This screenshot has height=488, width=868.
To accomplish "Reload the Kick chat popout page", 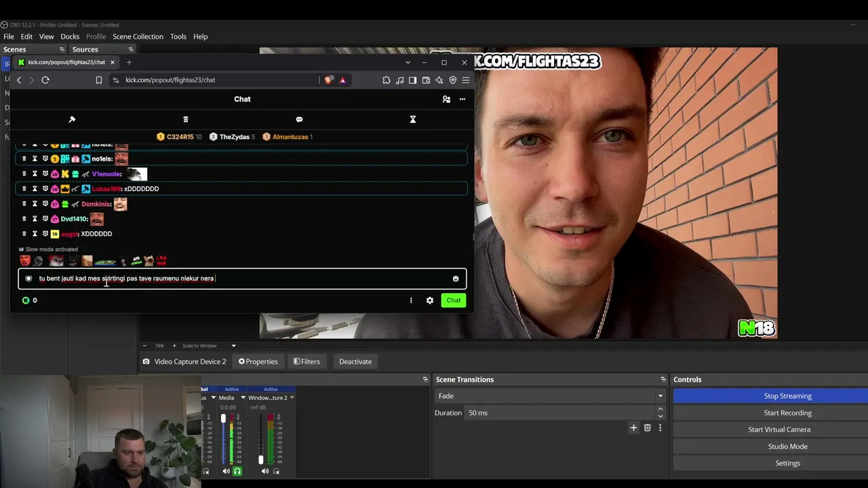I will (x=45, y=80).
